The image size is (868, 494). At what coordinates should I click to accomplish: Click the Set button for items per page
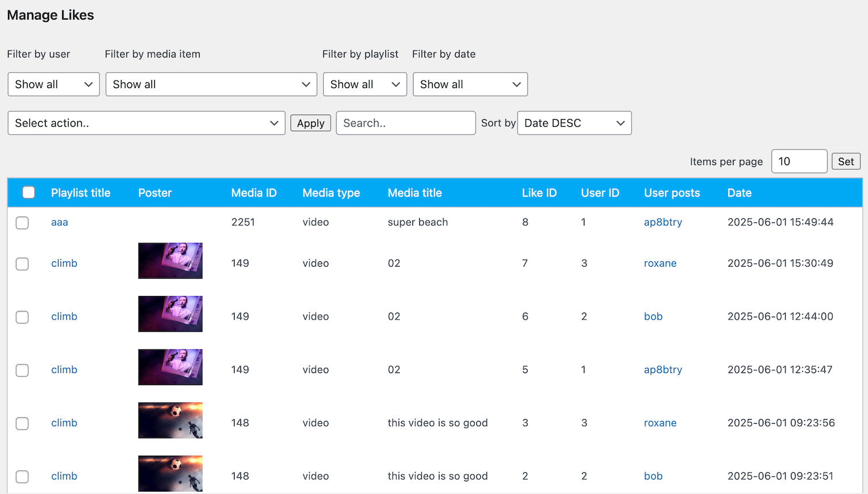[846, 162]
